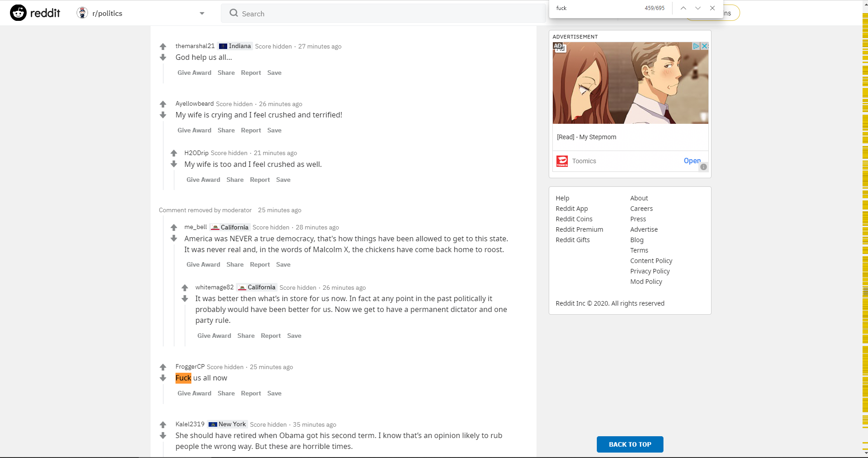Screen dimensions: 868x458
Task: Downvote whitemage82's comment
Action: 185,299
